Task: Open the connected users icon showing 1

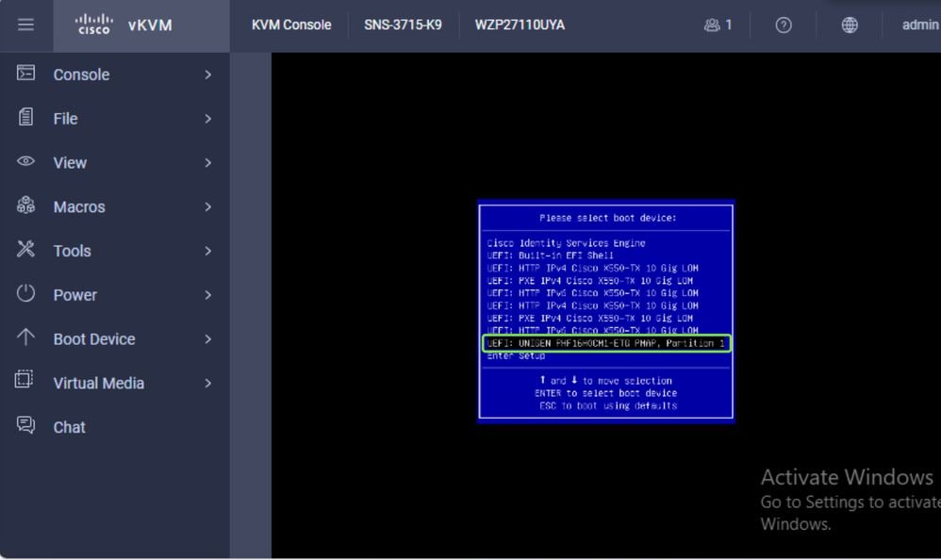Action: click(718, 25)
